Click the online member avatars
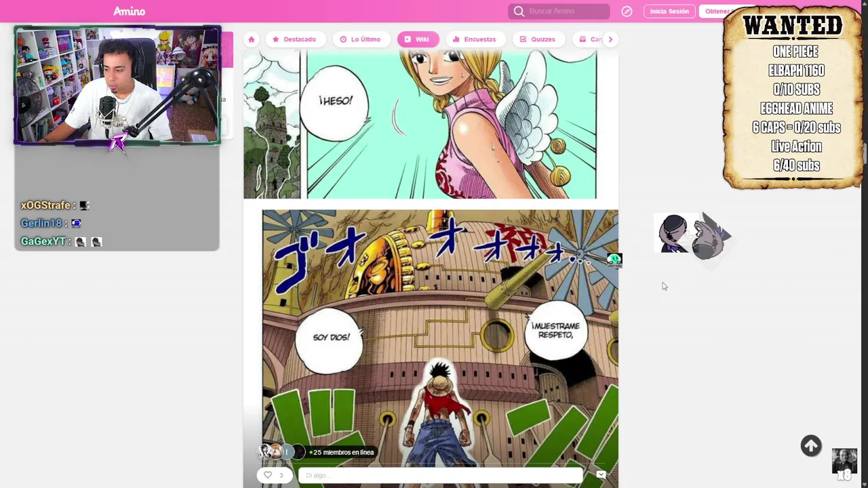Image resolution: width=868 pixels, height=488 pixels. [281, 452]
